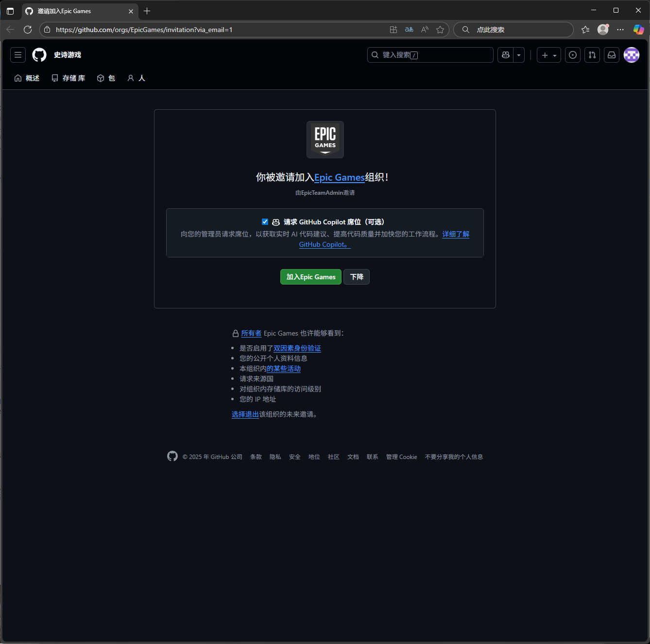The image size is (650, 644).
Task: Toggle the favorites star in address bar
Action: click(440, 30)
